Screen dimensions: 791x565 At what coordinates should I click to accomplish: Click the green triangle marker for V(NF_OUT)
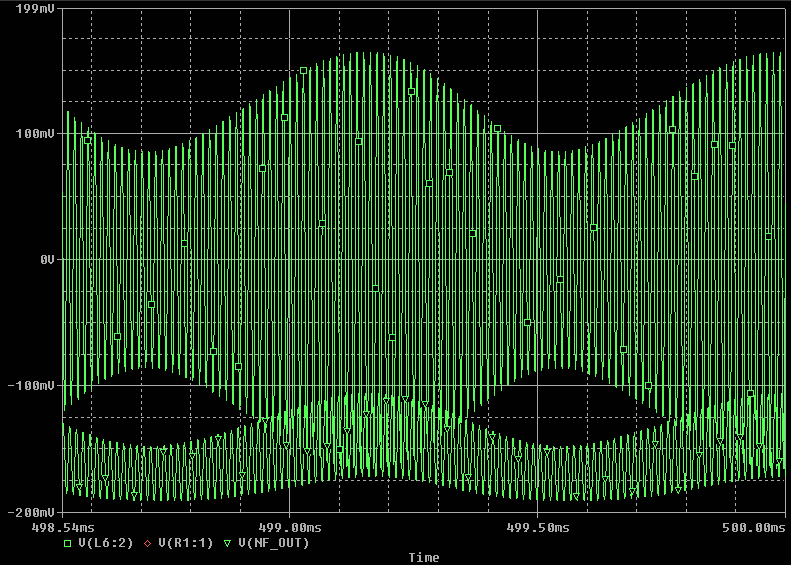pyautogui.click(x=228, y=543)
